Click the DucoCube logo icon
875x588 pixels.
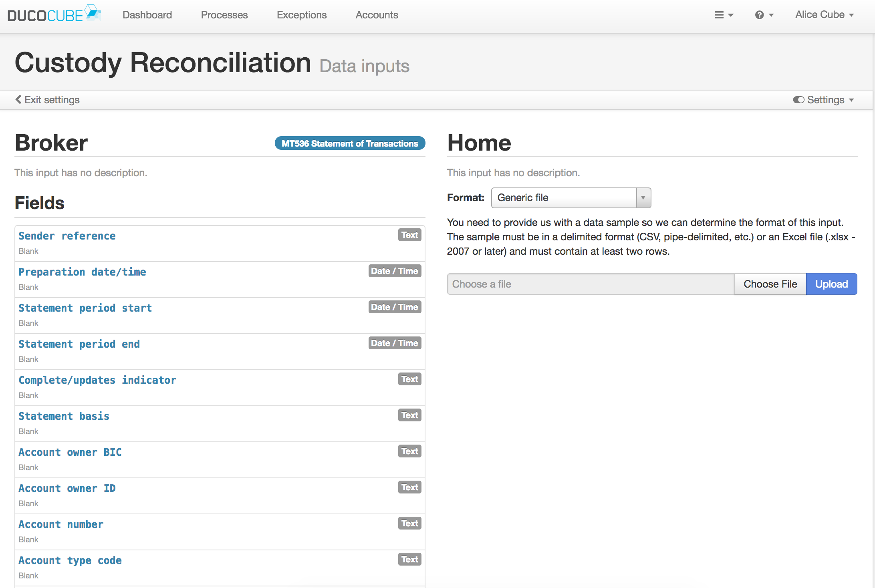click(x=93, y=13)
